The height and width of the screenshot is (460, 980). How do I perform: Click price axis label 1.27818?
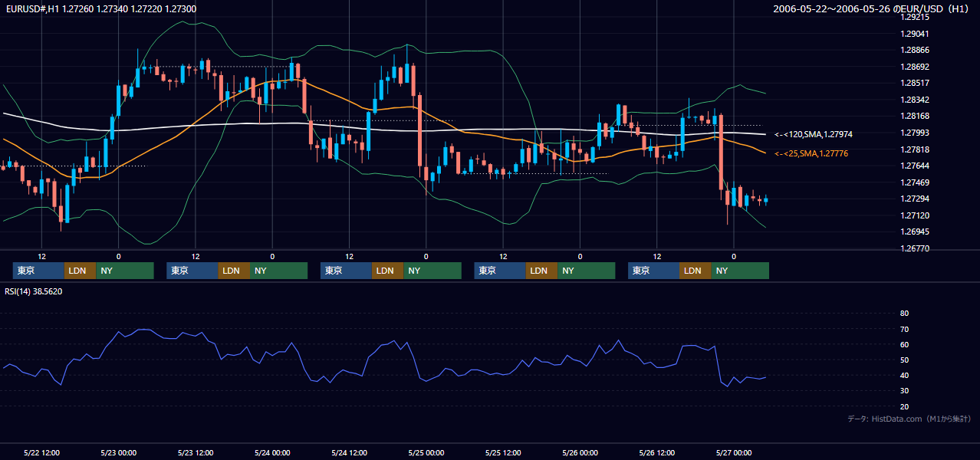[914, 149]
